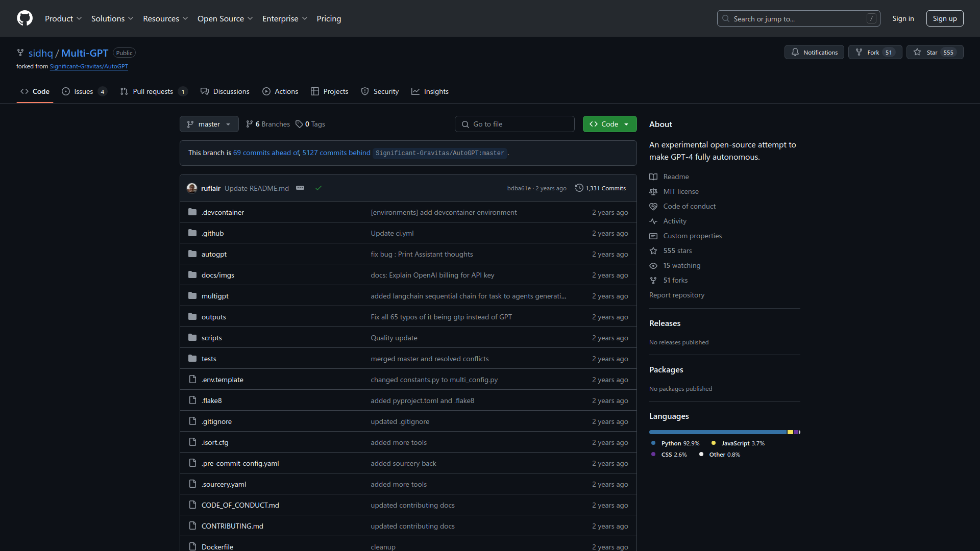Click the Activity pulse icon in About
Image resolution: width=980 pixels, height=551 pixels.
tap(653, 221)
